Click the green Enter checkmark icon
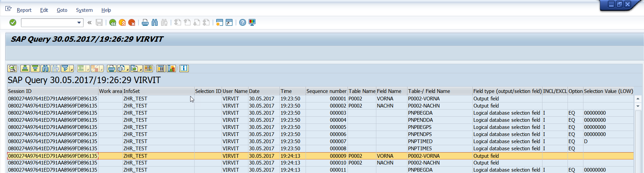Image resolution: width=644 pixels, height=173 pixels. [13, 22]
